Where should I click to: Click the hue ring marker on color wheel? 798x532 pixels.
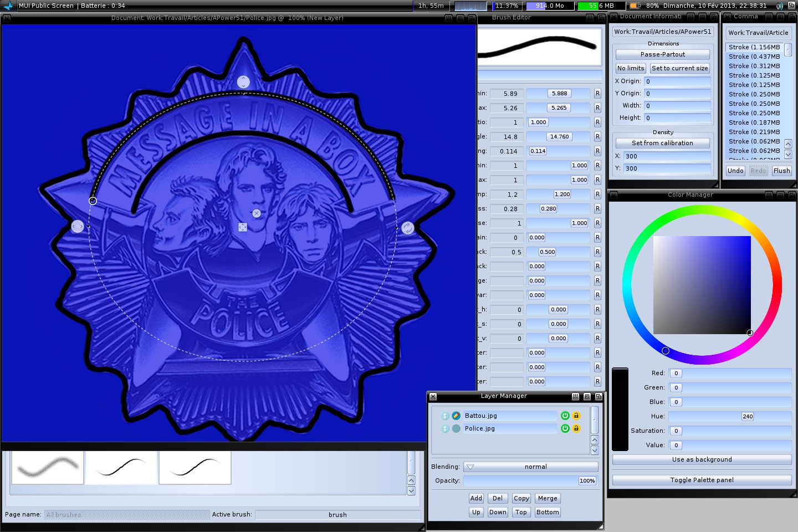click(x=666, y=351)
